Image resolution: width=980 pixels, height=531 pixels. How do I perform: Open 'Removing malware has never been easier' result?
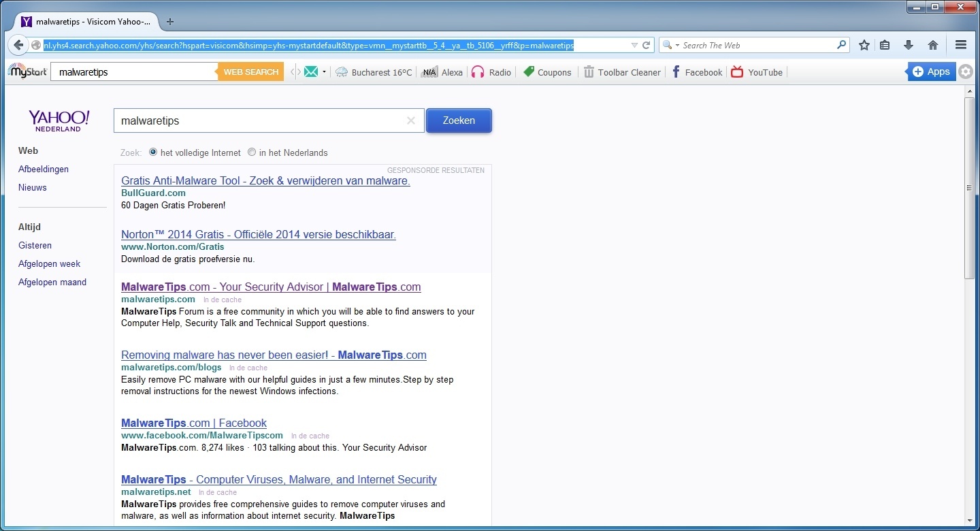(x=274, y=355)
